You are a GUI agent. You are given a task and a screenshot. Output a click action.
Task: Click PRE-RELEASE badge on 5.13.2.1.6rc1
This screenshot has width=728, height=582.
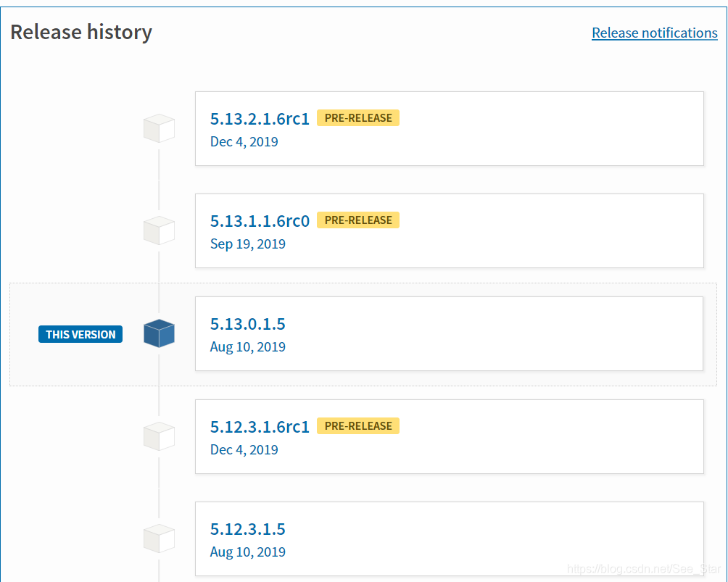click(x=358, y=118)
